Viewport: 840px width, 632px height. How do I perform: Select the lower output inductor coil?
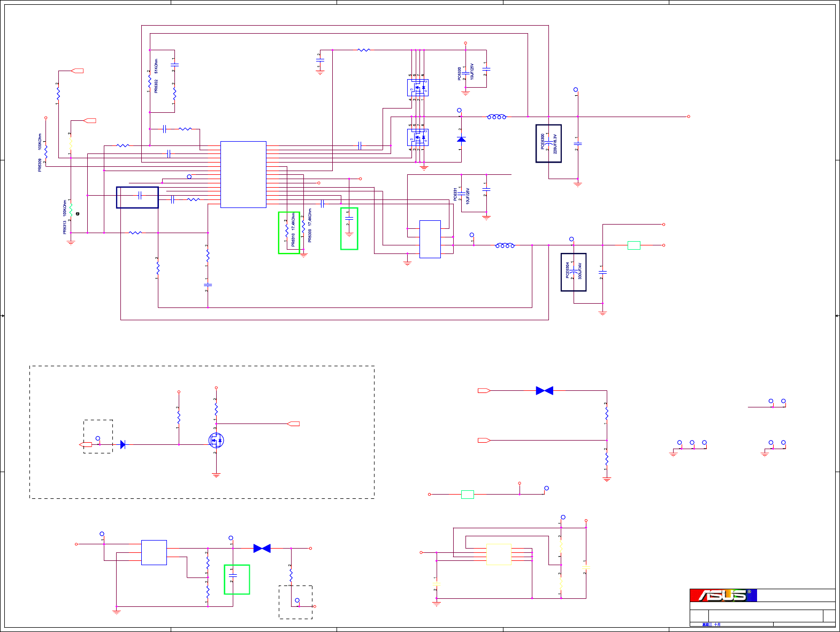coord(505,245)
